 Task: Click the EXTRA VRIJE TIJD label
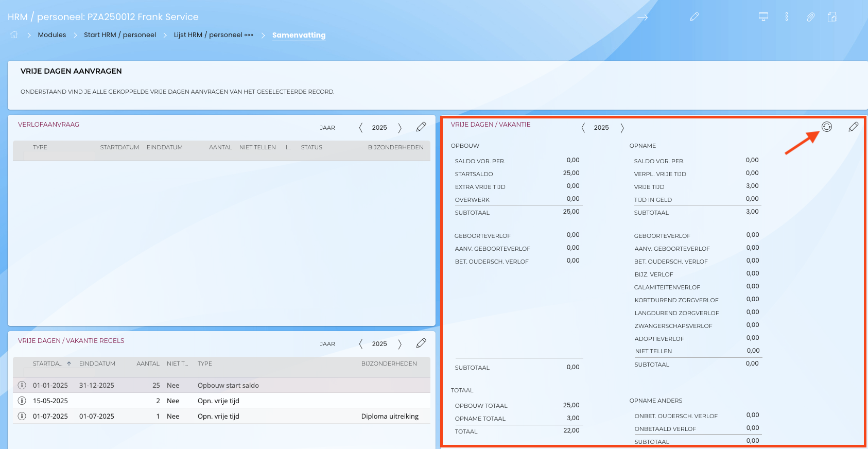click(480, 187)
